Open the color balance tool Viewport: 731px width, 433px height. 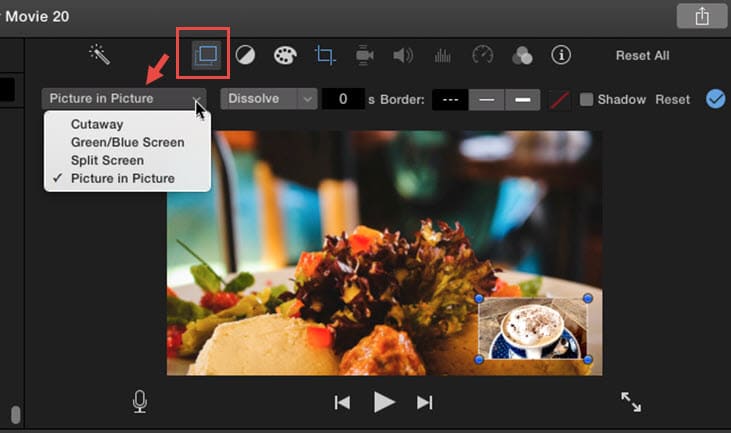tap(244, 55)
